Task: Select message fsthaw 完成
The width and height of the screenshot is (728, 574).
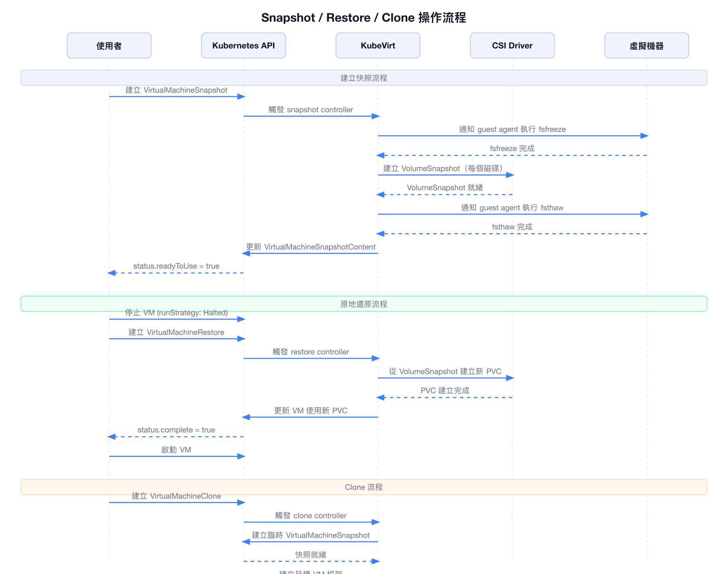Action: [512, 227]
